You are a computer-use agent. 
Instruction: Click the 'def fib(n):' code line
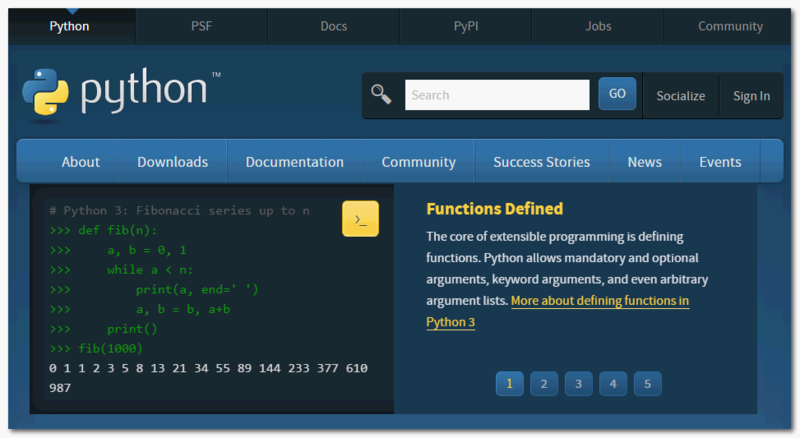104,230
